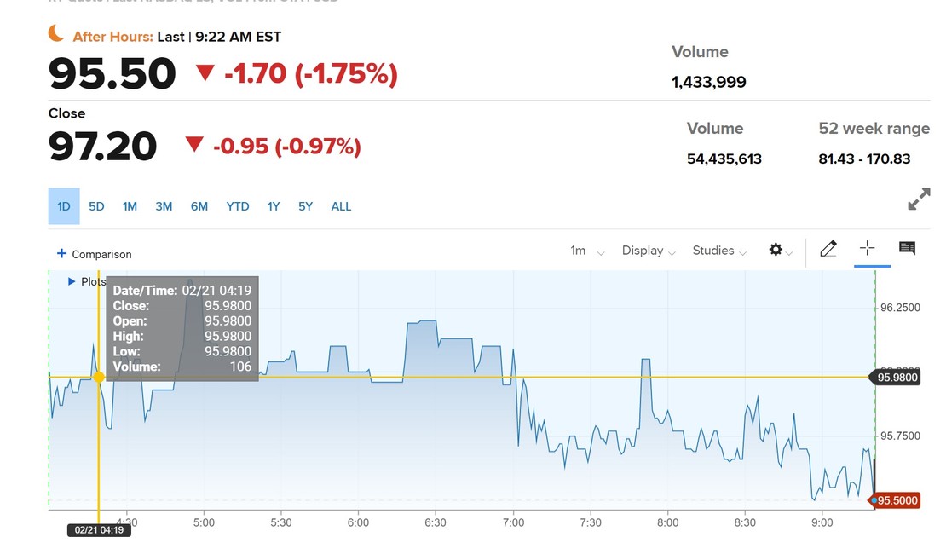Click the After Hours crescent moon icon
Image resolution: width=946 pixels, height=560 pixels.
[55, 31]
